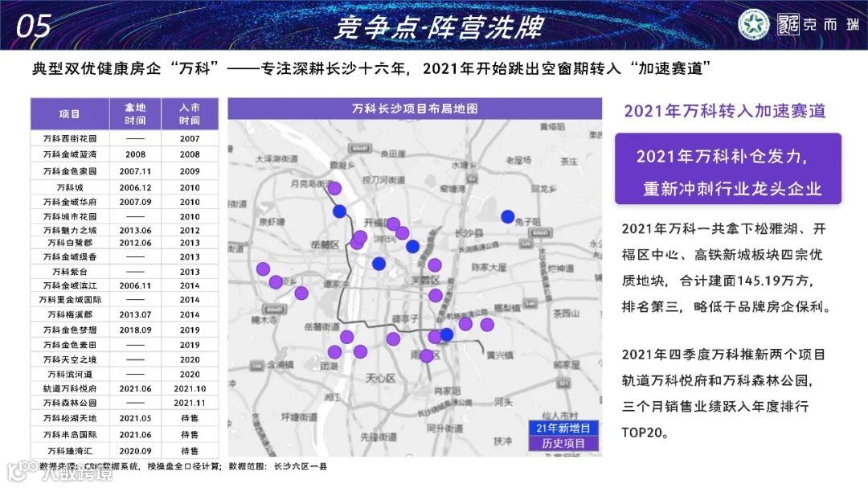Click the 万科城 table cell

70,187
